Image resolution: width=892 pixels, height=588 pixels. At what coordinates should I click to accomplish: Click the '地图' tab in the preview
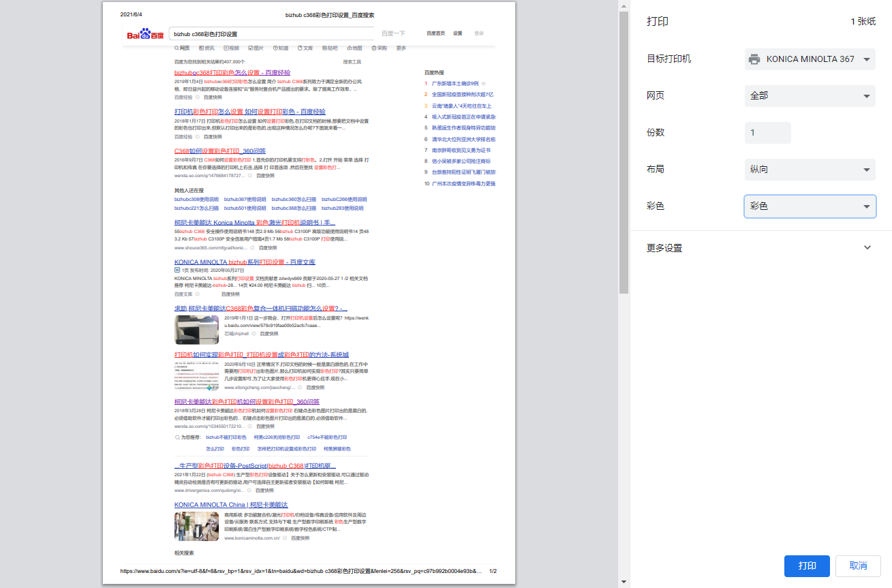[355, 48]
